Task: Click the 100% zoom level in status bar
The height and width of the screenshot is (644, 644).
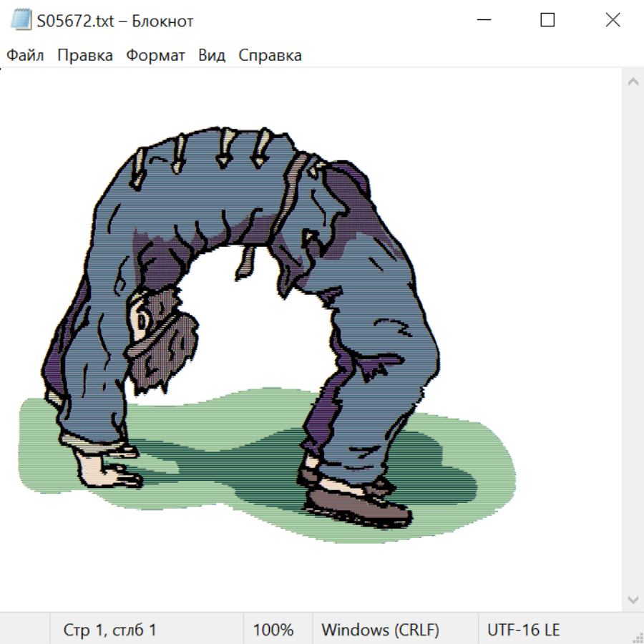Action: [x=273, y=630]
